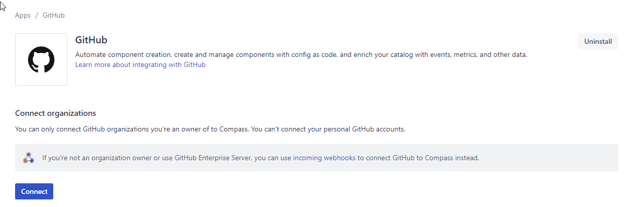The width and height of the screenshot is (644, 207).
Task: Click the bold GitHub app title
Action: coord(91,40)
